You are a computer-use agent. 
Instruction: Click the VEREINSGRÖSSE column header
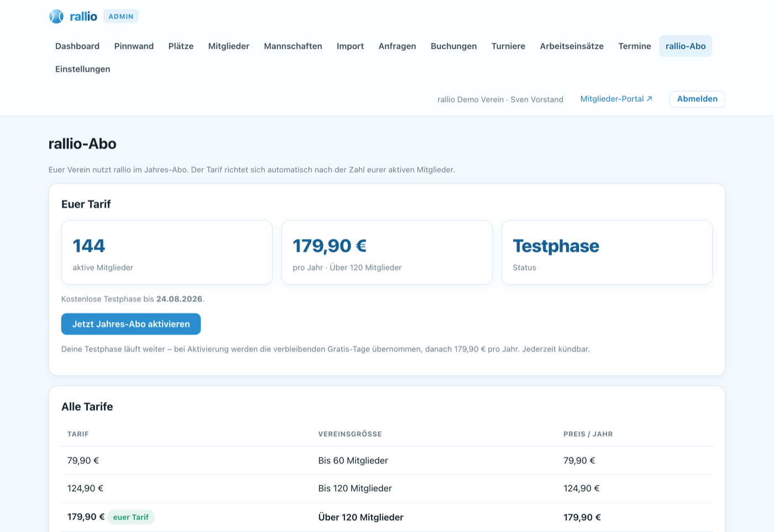pyautogui.click(x=350, y=434)
